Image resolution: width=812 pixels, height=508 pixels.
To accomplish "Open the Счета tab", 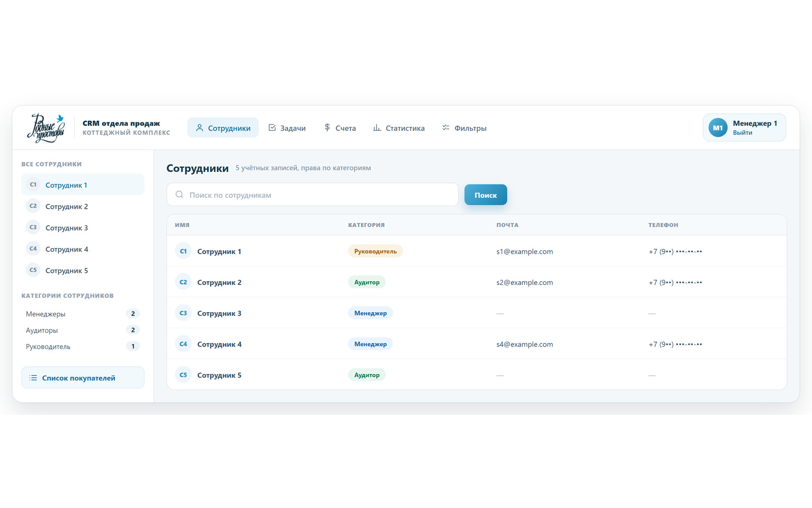I will [x=340, y=128].
